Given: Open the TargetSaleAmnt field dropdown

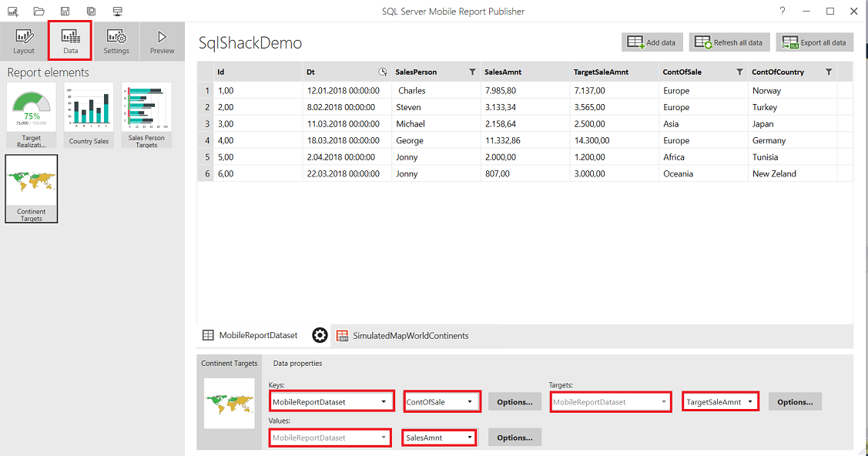Looking at the screenshot, I should click(x=720, y=401).
